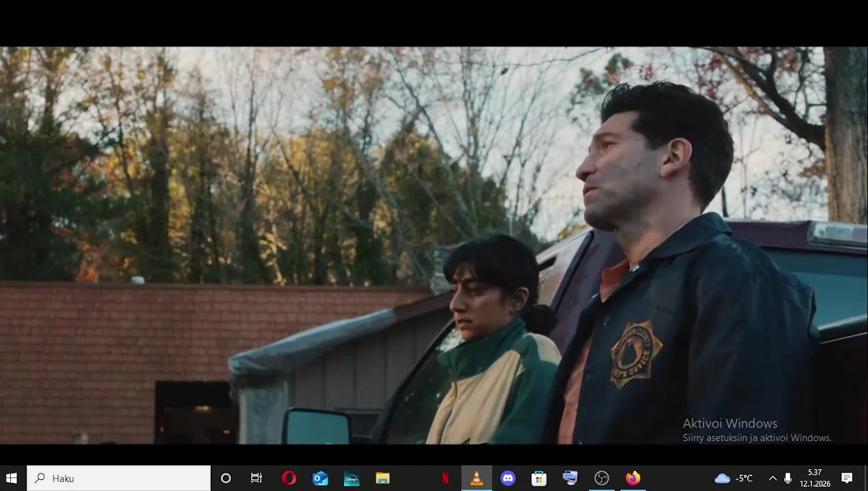The image size is (868, 491).
Task: Click the video playback area
Action: (434, 245)
